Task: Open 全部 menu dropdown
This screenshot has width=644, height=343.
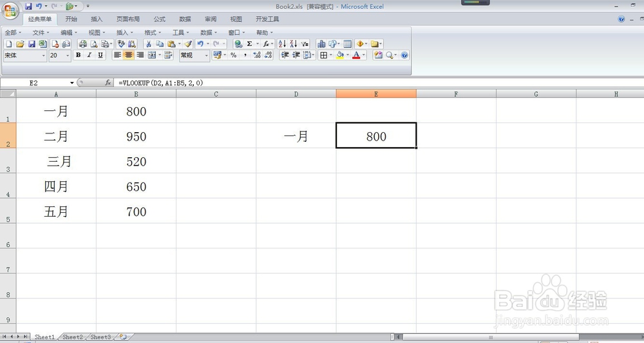Action: pyautogui.click(x=13, y=32)
